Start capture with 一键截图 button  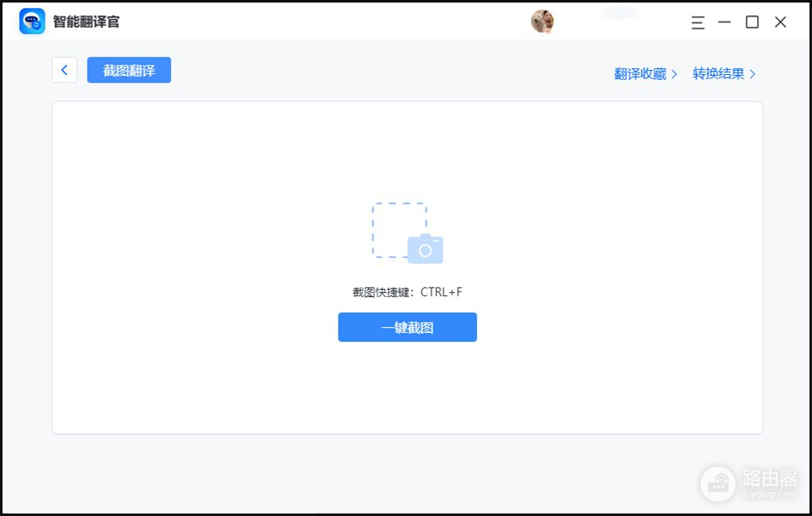(408, 327)
